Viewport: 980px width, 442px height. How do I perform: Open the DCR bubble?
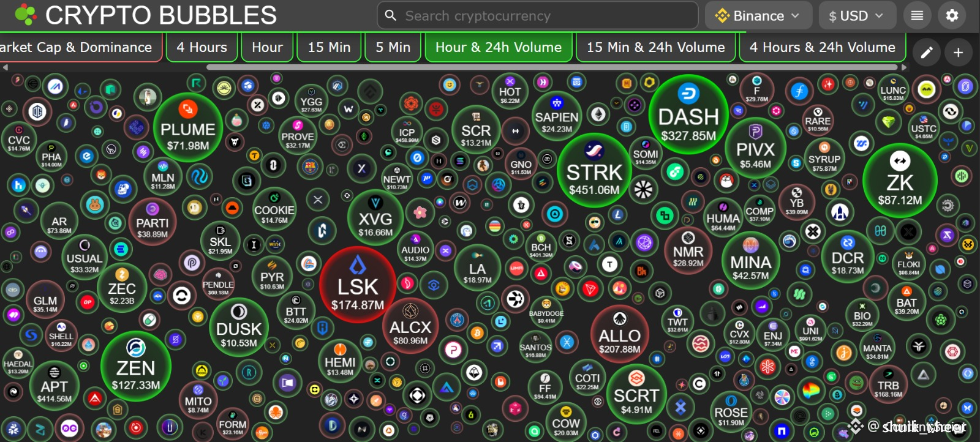point(848,257)
